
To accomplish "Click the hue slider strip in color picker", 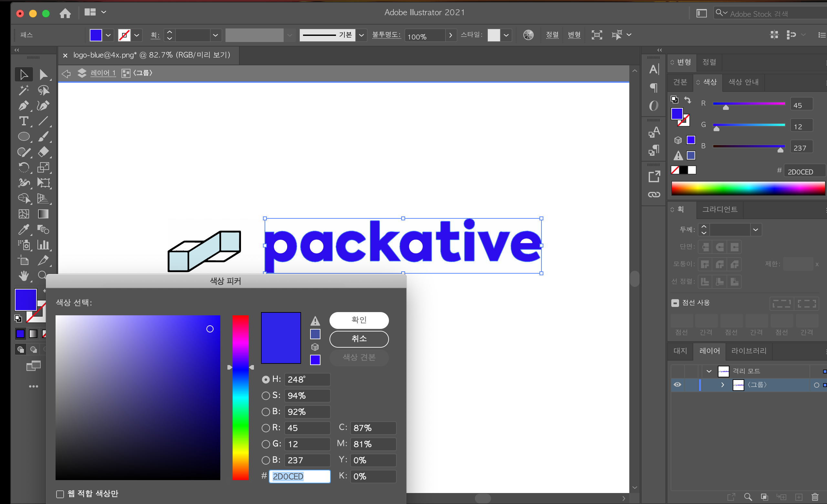I will [241, 397].
